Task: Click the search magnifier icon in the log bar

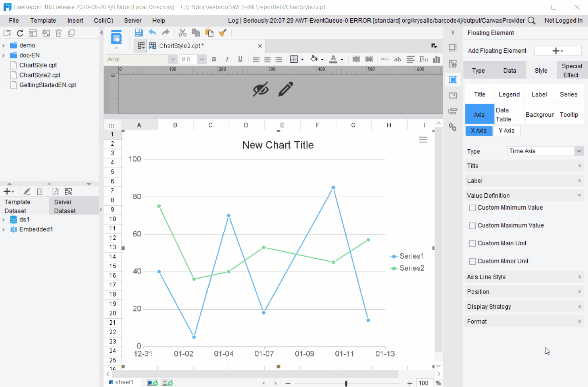Action: 532,21
